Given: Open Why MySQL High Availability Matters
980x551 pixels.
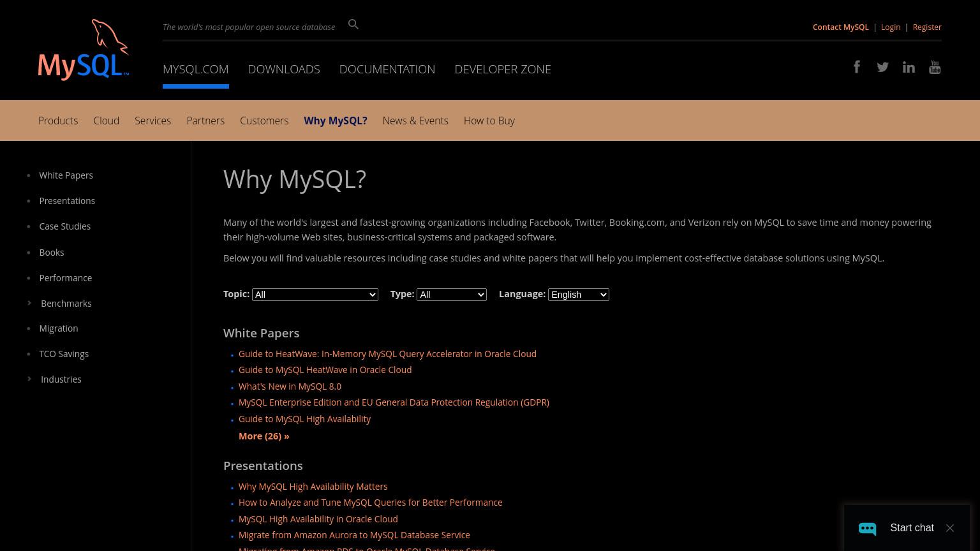Looking at the screenshot, I should coord(313,487).
